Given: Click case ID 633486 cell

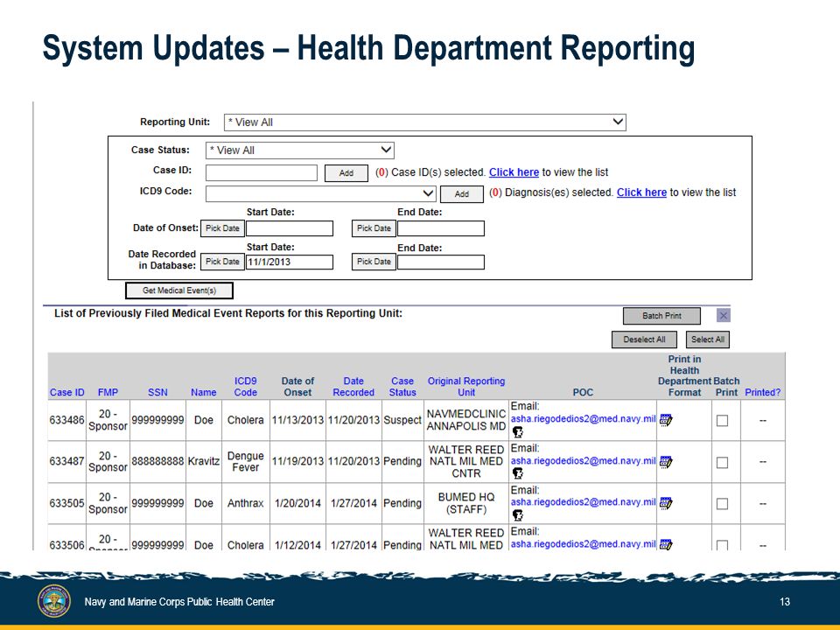Looking at the screenshot, I should pyautogui.click(x=67, y=420).
